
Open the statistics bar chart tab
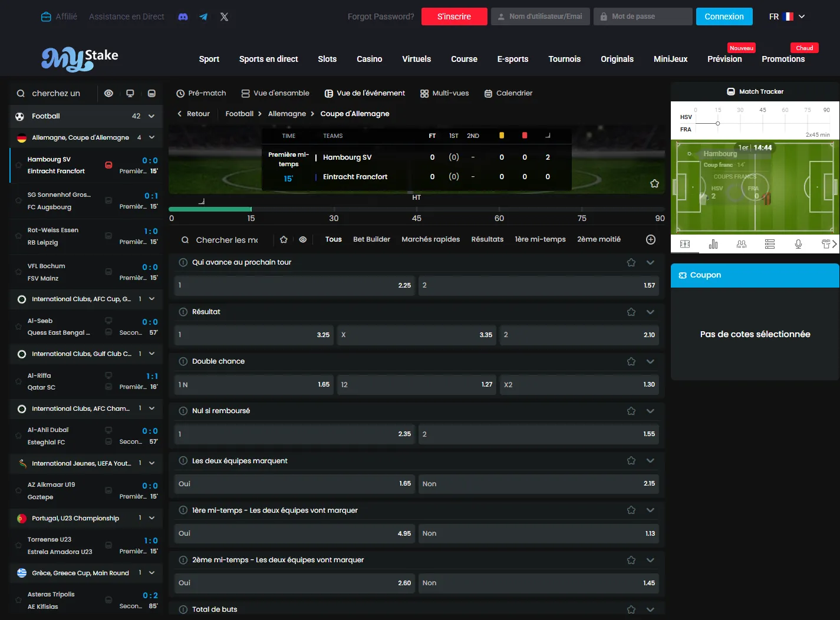(713, 244)
